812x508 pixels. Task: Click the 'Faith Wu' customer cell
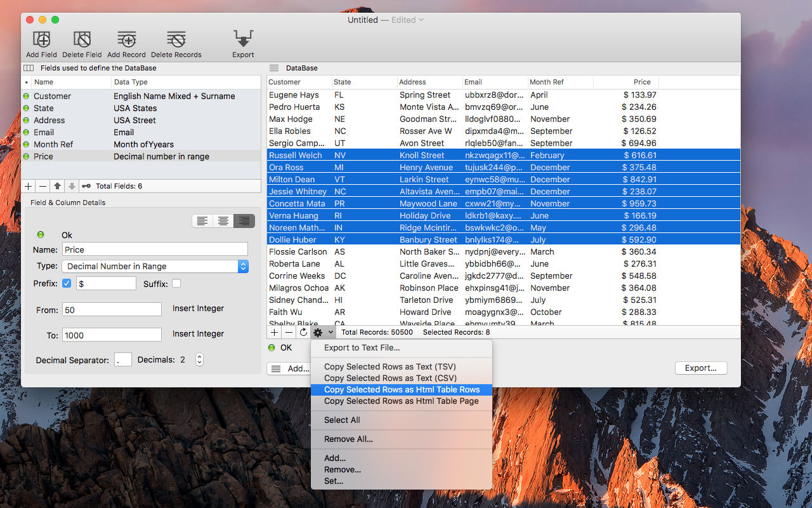[285, 312]
